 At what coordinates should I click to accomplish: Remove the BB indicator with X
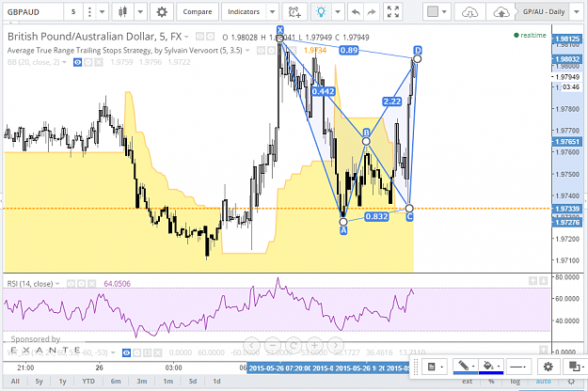98,62
